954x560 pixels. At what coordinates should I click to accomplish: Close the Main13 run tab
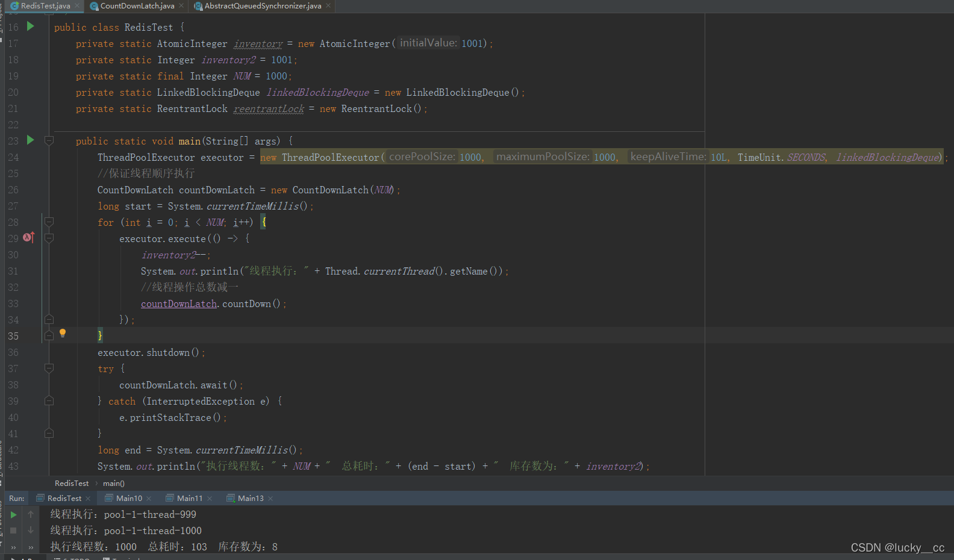270,499
